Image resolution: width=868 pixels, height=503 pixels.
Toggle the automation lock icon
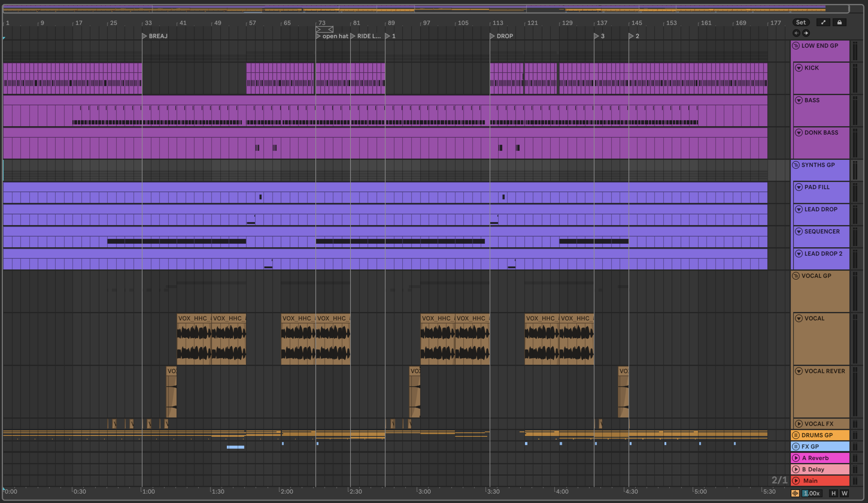[839, 22]
